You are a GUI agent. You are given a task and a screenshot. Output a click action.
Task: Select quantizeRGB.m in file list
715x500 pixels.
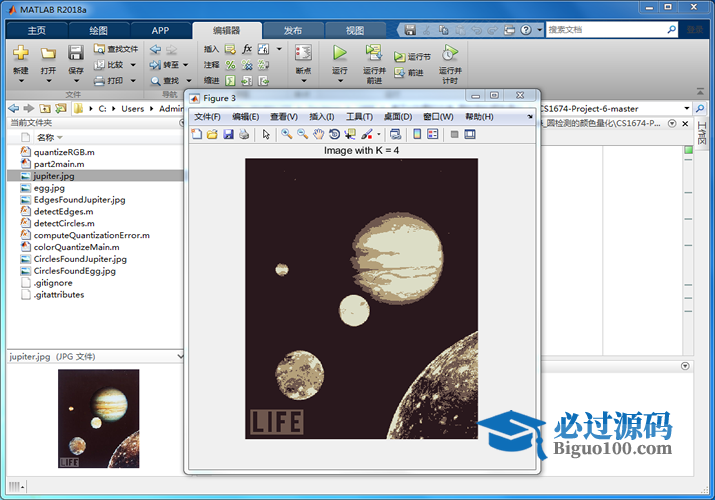point(64,152)
